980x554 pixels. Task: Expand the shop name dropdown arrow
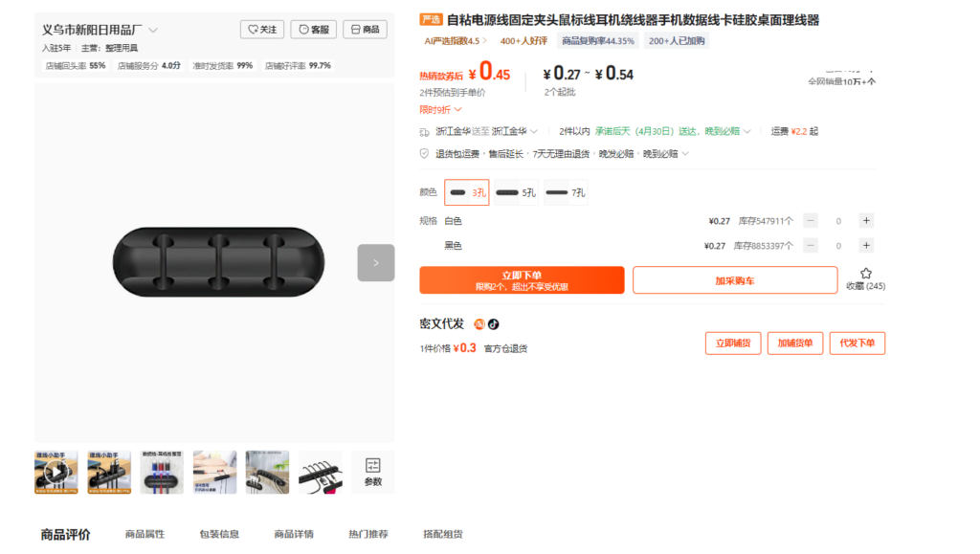click(153, 30)
